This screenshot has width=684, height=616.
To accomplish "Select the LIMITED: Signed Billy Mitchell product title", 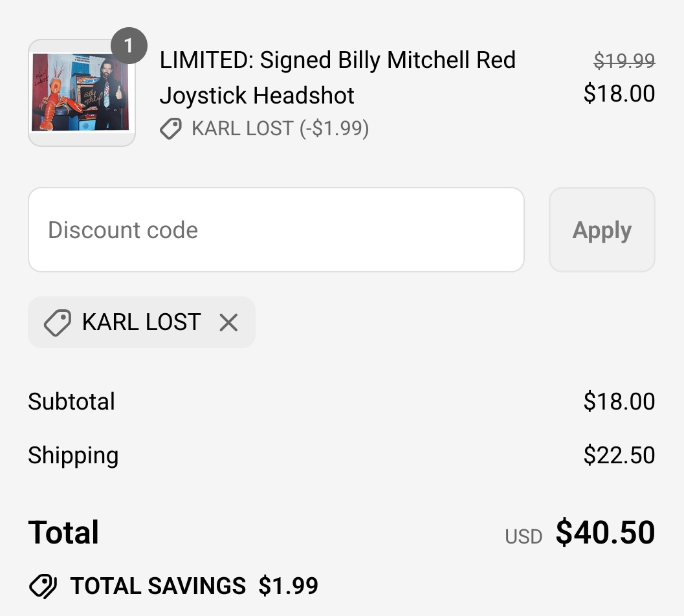I will 337,77.
